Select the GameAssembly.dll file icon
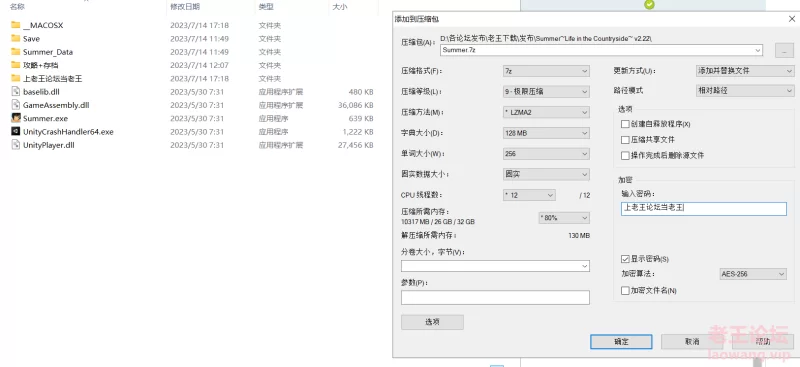Viewport: 800px width, 367px height. [15, 105]
